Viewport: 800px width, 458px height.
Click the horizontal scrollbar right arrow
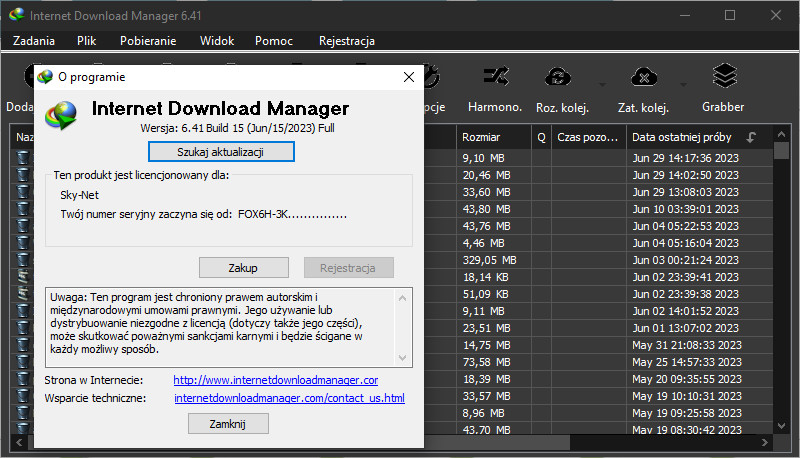[x=764, y=443]
